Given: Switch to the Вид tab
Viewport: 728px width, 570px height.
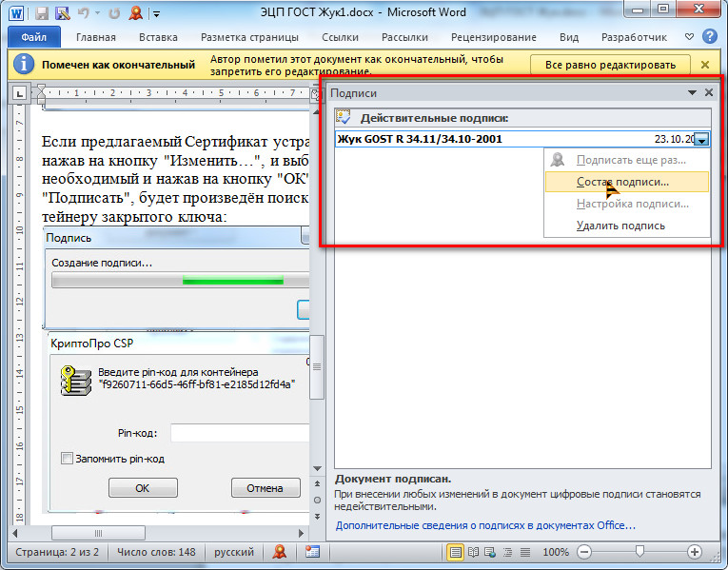Looking at the screenshot, I should pyautogui.click(x=569, y=37).
